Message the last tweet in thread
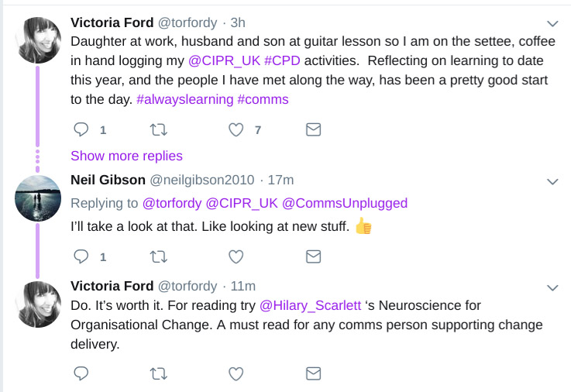The image size is (571, 392). [313, 373]
